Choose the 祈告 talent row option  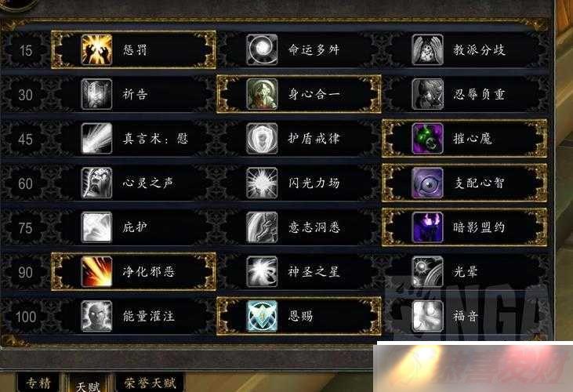click(x=134, y=94)
